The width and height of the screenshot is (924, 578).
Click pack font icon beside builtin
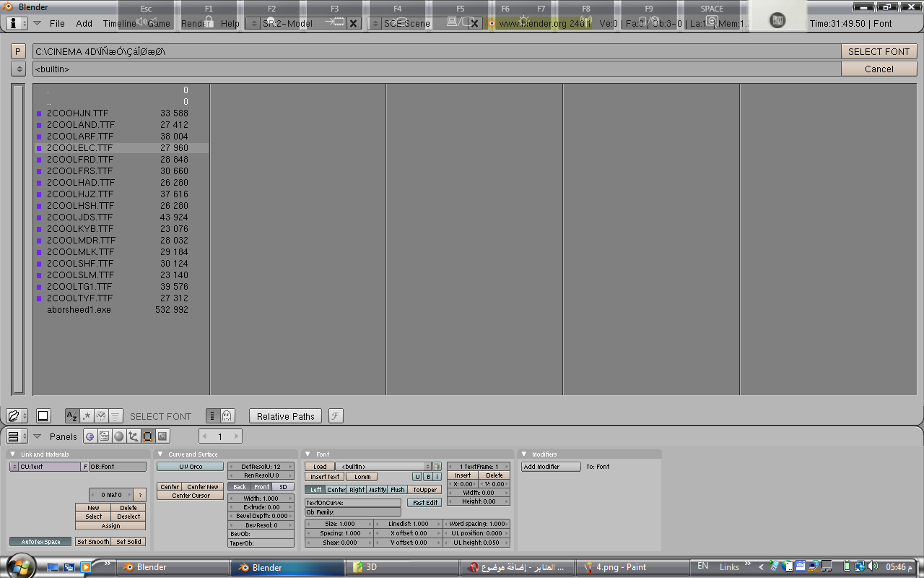tap(437, 467)
